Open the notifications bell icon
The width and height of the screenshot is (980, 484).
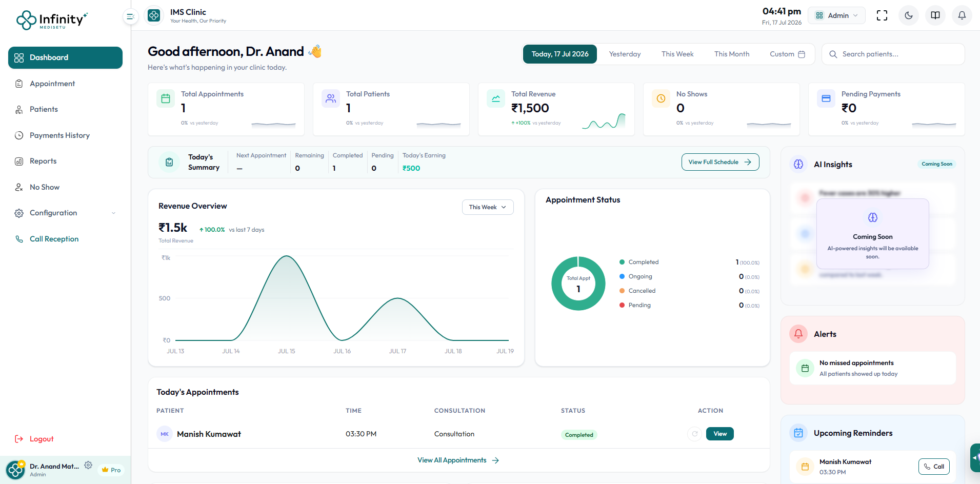962,15
